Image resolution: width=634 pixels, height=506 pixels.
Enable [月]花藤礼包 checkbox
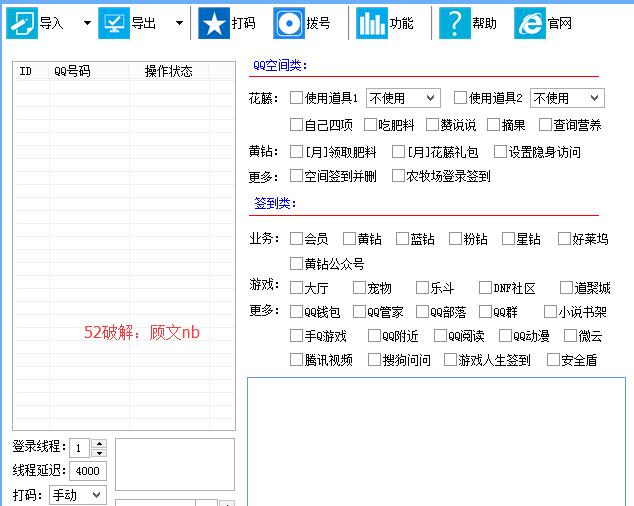coord(398,152)
